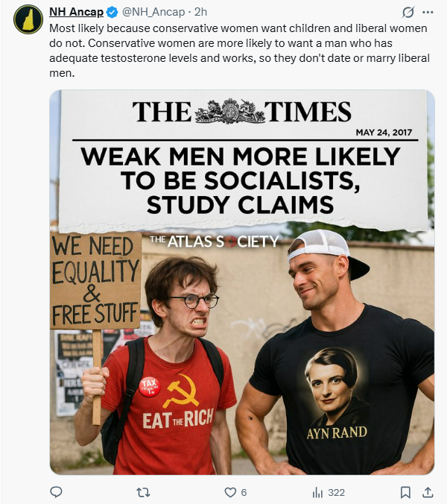Click the blue verified badge
This screenshot has width=447, height=504.
112,12
